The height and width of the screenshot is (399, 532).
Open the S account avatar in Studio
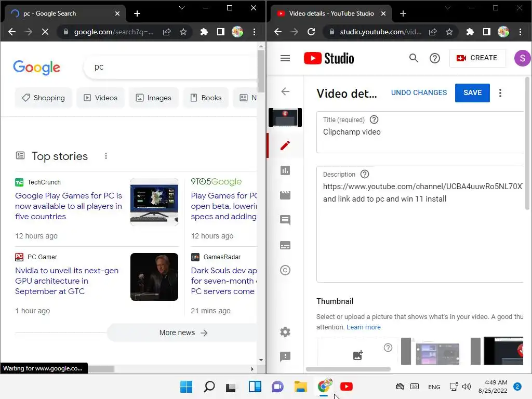522,58
